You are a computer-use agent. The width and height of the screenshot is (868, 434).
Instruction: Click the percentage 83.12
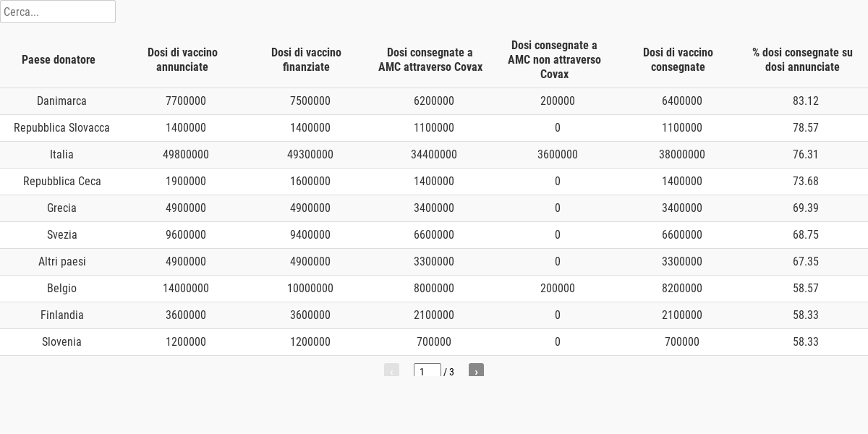pyautogui.click(x=806, y=101)
